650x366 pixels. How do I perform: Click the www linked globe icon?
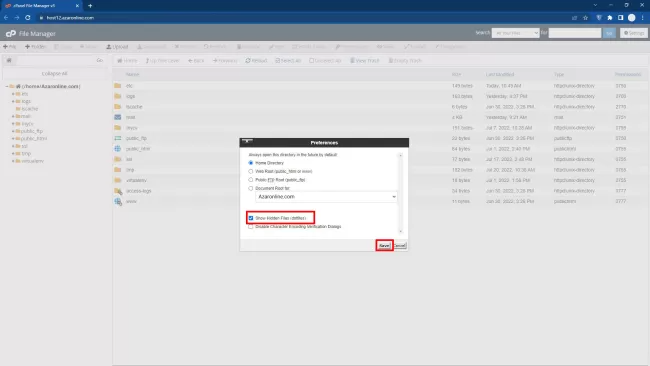point(118,201)
